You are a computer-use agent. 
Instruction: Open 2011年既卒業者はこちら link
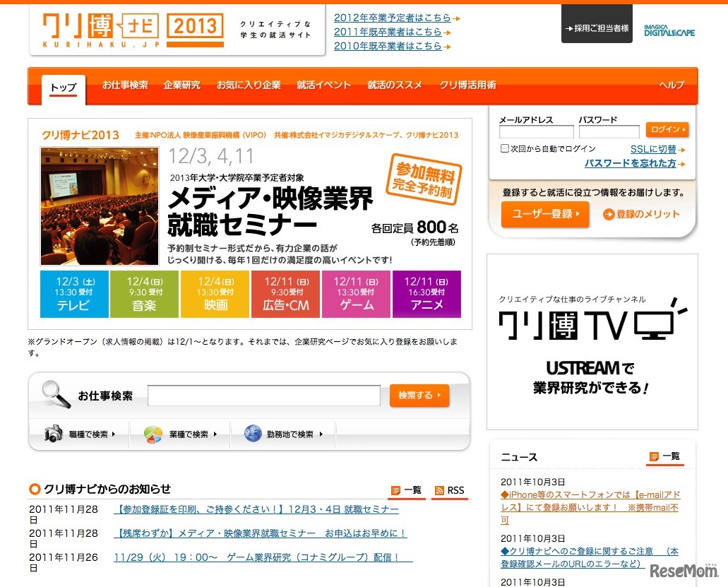[x=388, y=32]
